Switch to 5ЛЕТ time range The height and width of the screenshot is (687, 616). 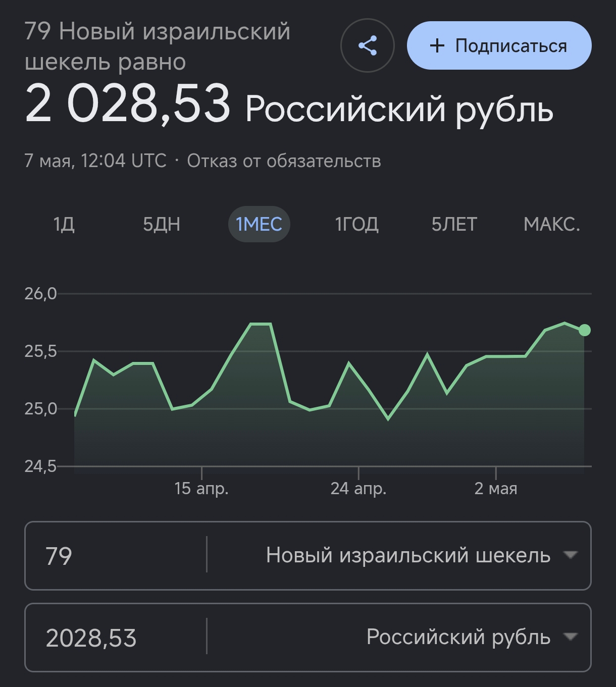point(454,224)
